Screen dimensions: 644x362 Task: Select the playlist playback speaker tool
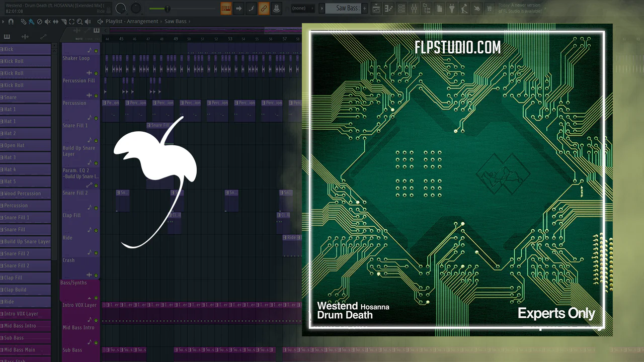(88, 22)
